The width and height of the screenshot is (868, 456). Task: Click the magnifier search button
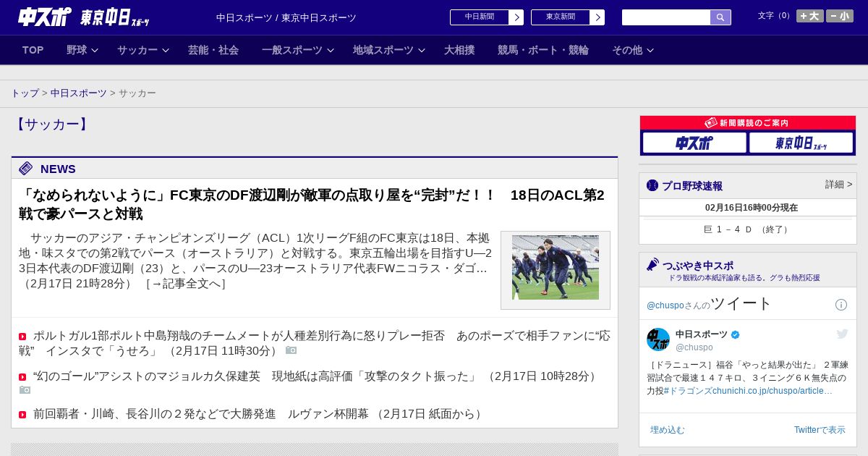click(720, 17)
